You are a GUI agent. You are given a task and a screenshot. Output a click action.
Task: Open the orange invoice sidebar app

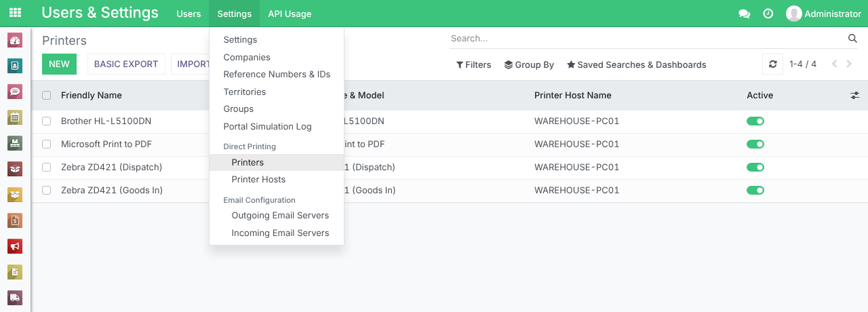point(15,220)
